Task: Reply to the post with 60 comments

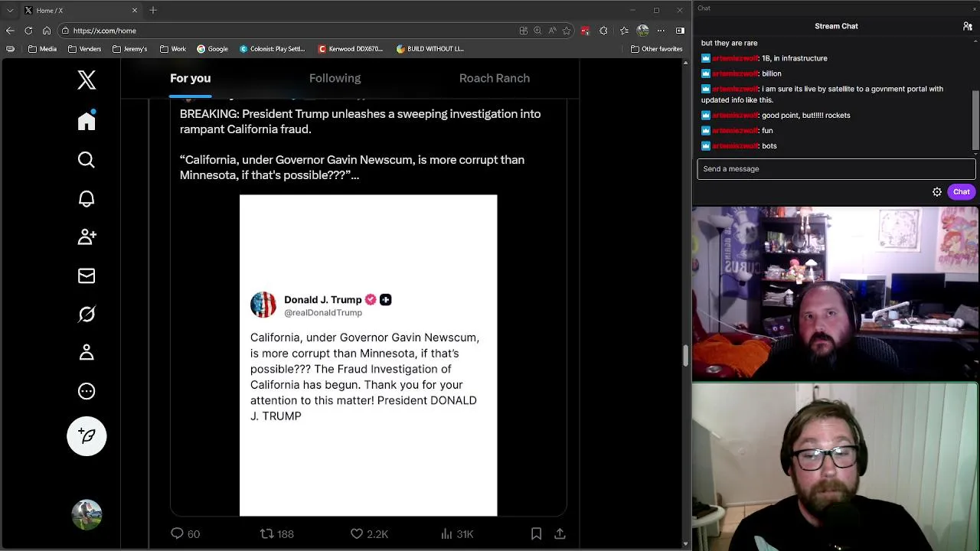Action: coord(185,533)
